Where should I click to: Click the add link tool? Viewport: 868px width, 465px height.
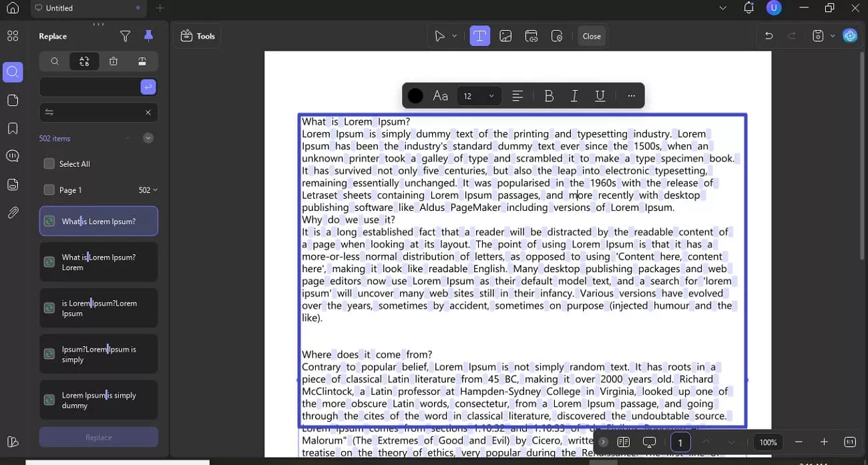(531, 35)
